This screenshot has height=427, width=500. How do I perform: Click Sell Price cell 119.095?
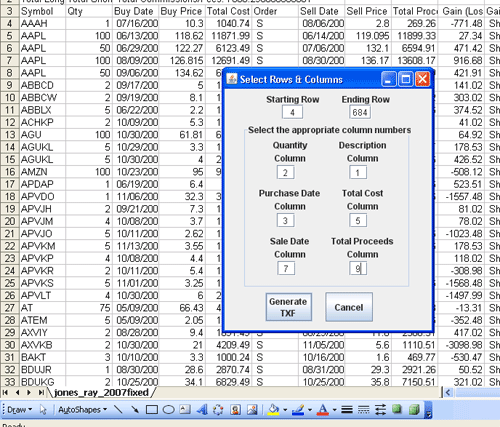368,36
